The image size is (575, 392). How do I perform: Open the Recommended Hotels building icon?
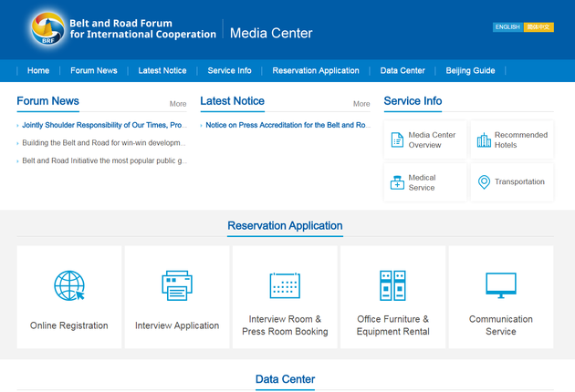pos(484,140)
